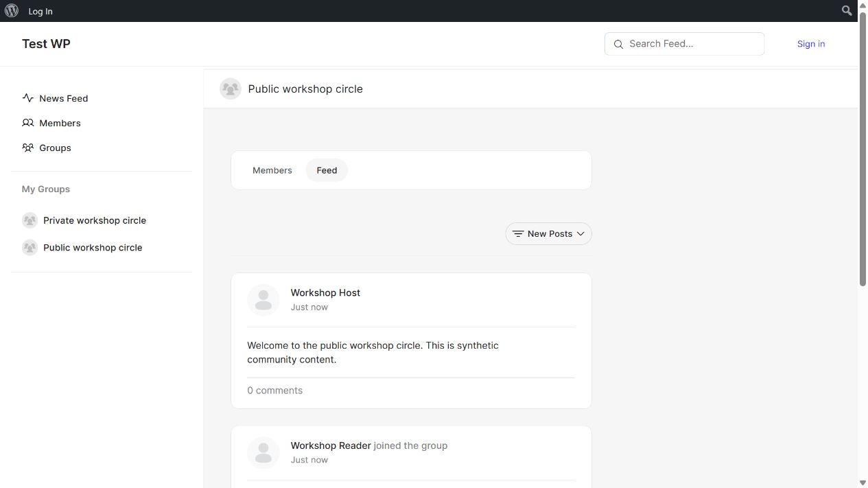
Task: Focus the Search Feed input field
Action: click(684, 44)
